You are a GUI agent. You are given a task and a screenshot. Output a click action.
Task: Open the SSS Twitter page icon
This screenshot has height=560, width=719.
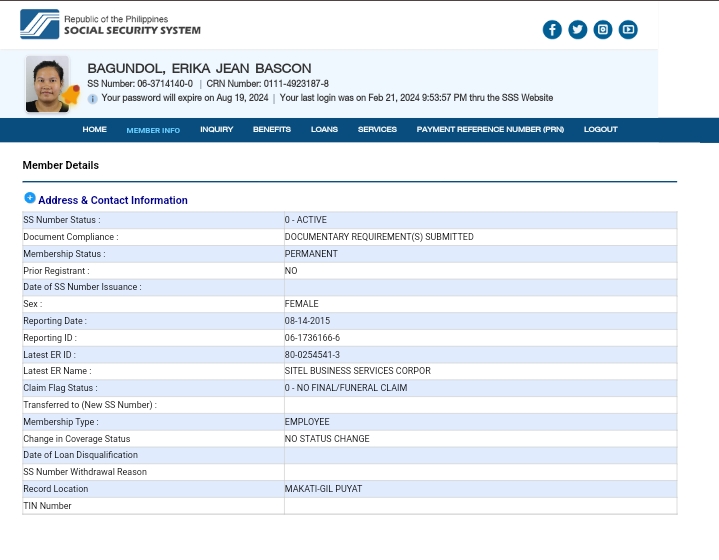577,30
